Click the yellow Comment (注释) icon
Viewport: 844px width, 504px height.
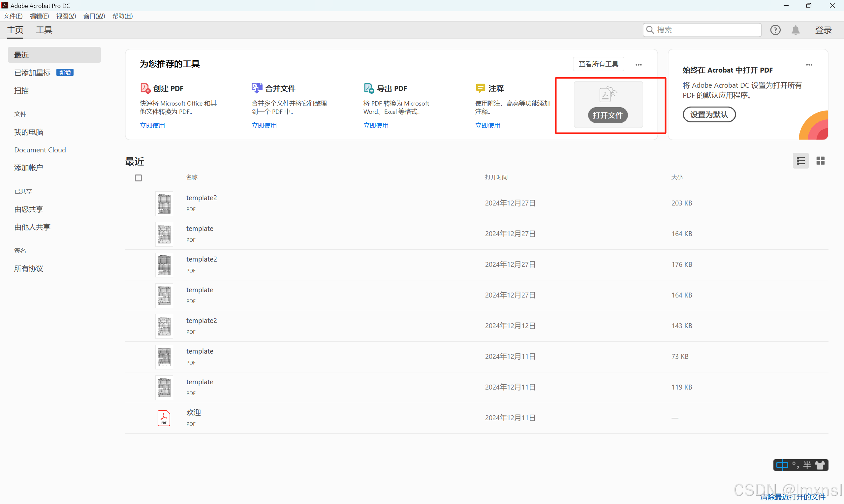pos(481,88)
